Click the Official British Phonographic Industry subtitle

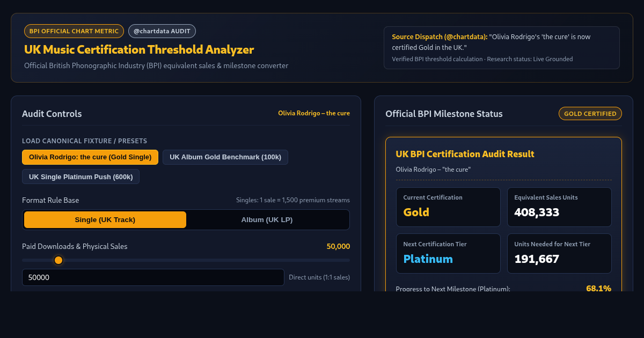click(x=156, y=65)
